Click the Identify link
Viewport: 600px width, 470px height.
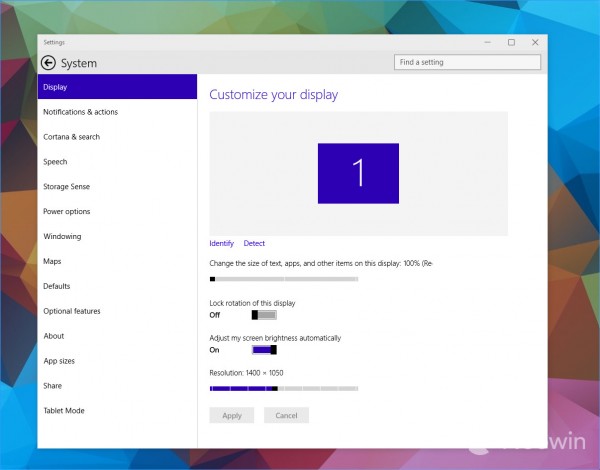(x=221, y=244)
